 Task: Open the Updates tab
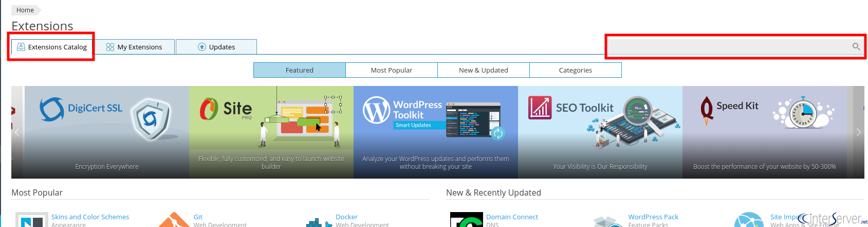216,47
